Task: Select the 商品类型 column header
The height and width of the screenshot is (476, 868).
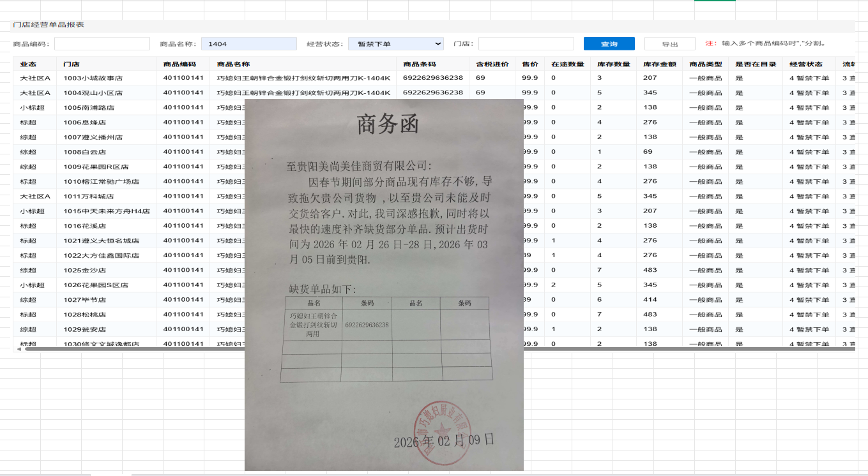Action: [706, 64]
